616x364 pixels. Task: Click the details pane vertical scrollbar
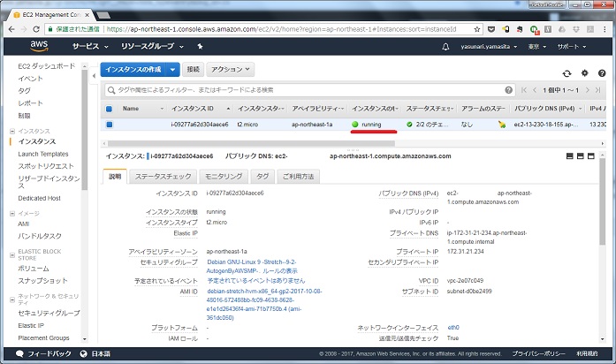click(603, 202)
